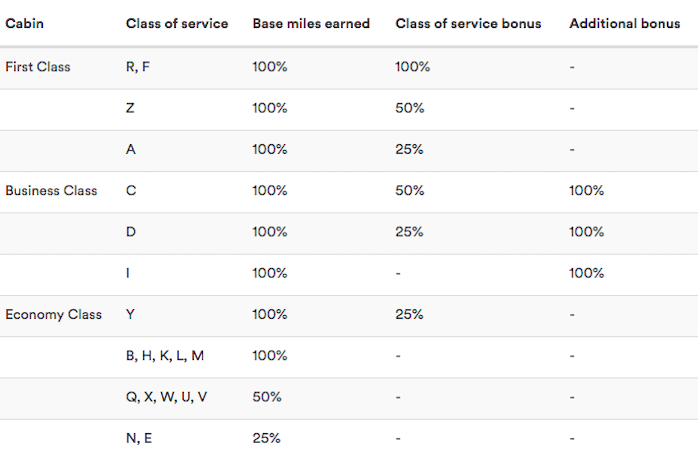Viewport: 700px width, 458px height.
Task: Click 100% class of service bonus for R, F
Action: click(412, 67)
